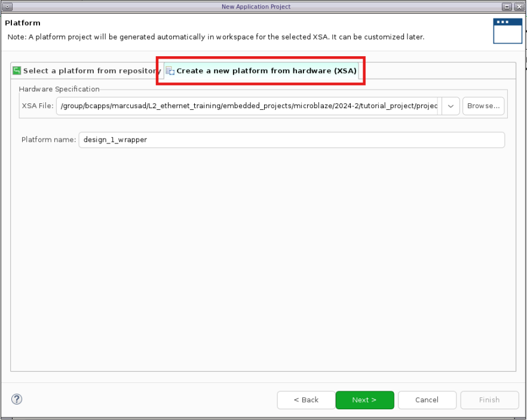This screenshot has width=527, height=420.
Task: Click the window menu icon in title bar
Action: click(7, 7)
